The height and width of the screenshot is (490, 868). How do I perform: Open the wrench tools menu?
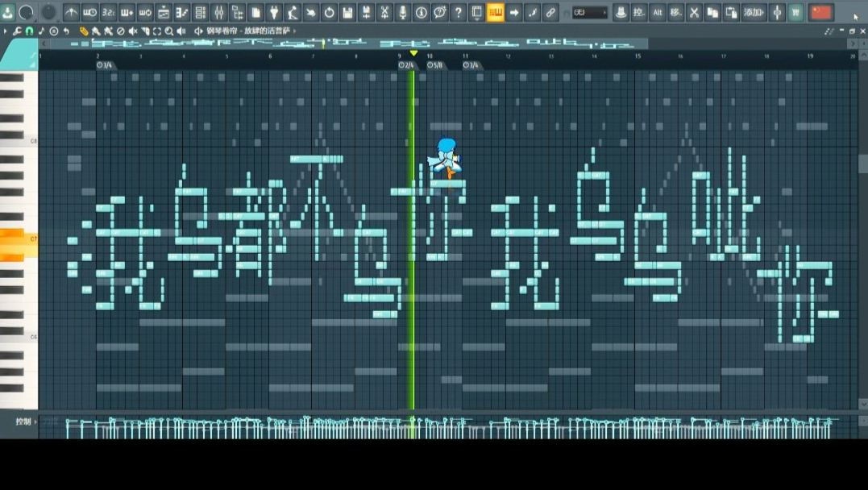click(x=17, y=31)
